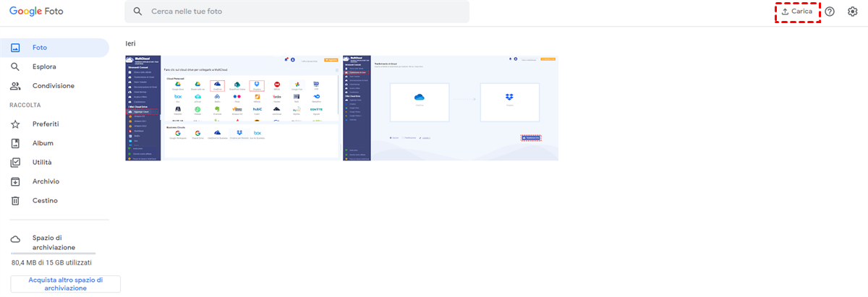Open the first photo thumbnail showing cloud list
The image size is (868, 297).
click(x=233, y=107)
